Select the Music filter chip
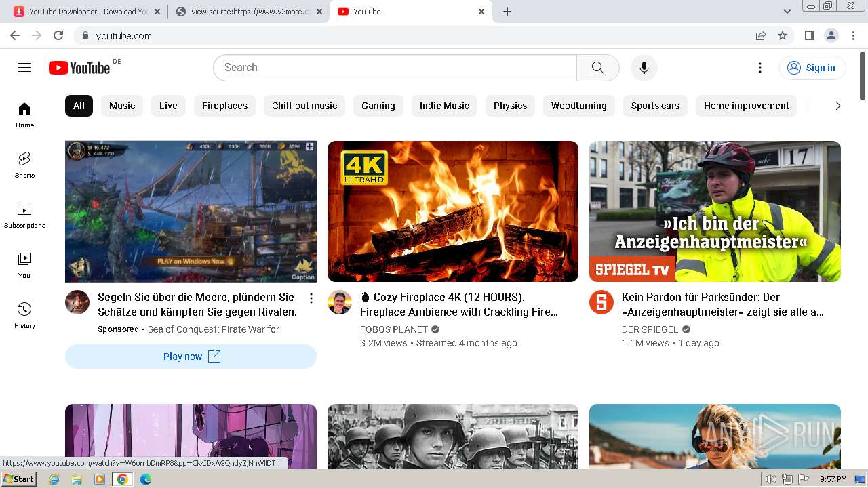The width and height of the screenshot is (868, 488). [122, 106]
